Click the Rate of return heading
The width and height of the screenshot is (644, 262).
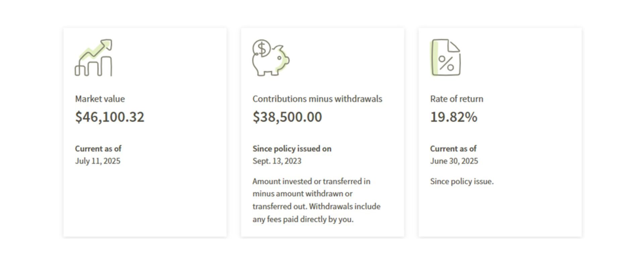tap(457, 99)
